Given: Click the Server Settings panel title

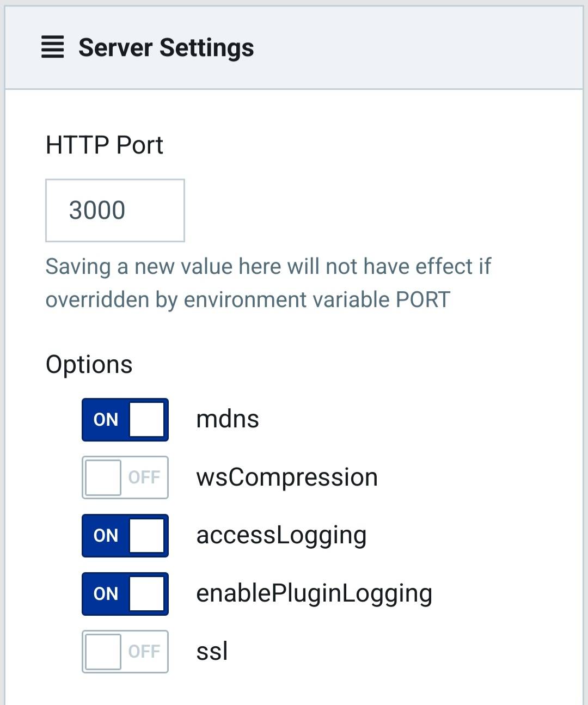Looking at the screenshot, I should (166, 47).
